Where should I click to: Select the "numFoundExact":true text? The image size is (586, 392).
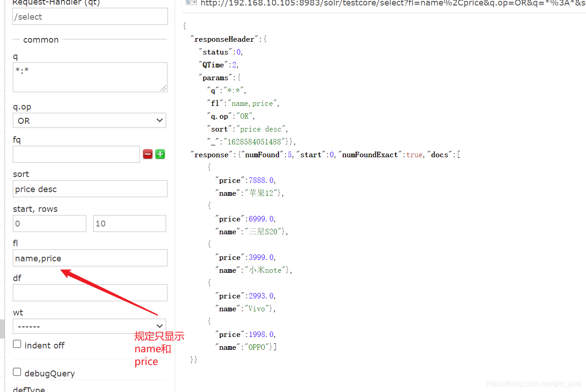click(x=380, y=155)
